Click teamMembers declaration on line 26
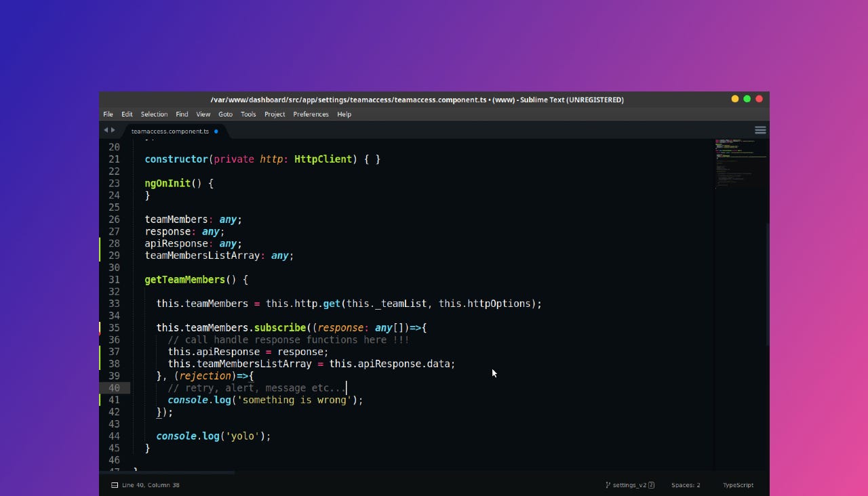The width and height of the screenshot is (868, 496). coord(176,220)
